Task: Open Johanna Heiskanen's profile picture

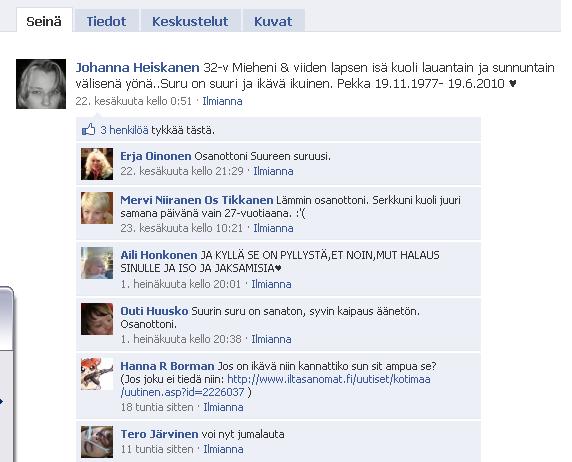Action: pyautogui.click(x=41, y=84)
